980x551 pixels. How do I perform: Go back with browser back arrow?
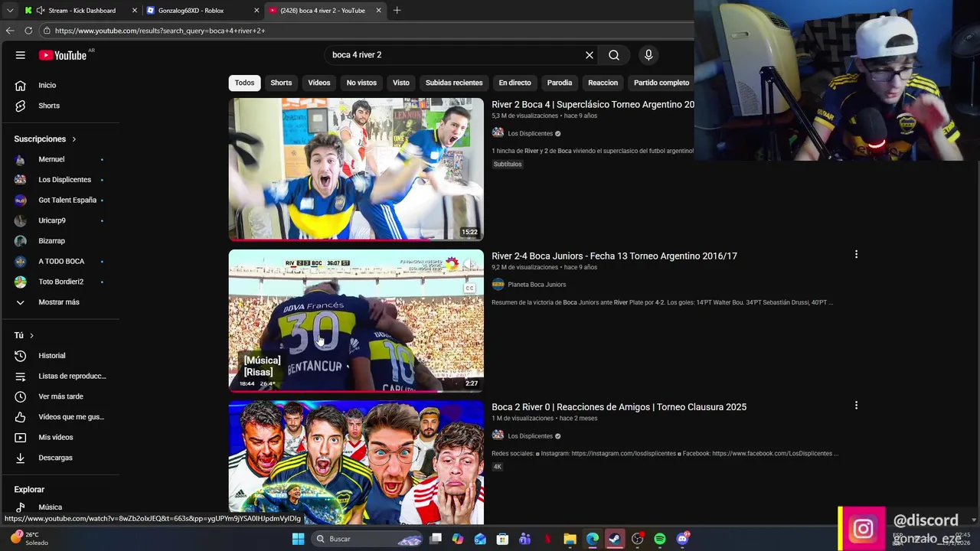[10, 31]
